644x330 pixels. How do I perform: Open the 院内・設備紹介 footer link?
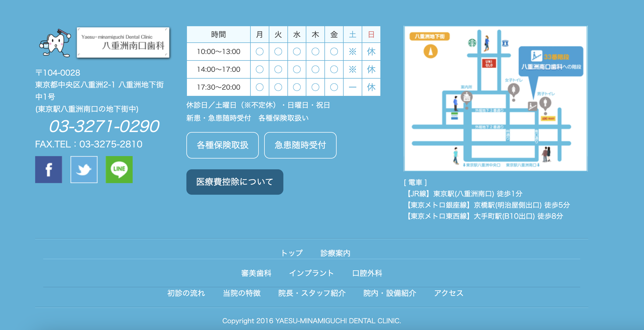(x=390, y=293)
